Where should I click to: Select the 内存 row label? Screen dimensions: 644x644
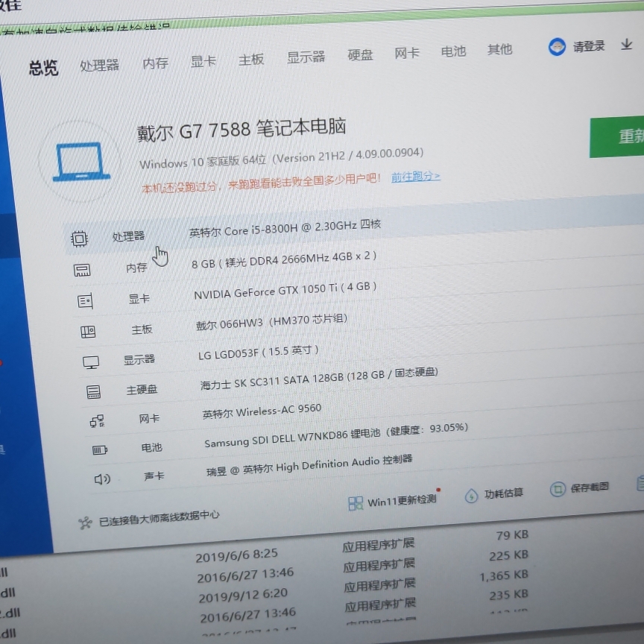coord(136,268)
